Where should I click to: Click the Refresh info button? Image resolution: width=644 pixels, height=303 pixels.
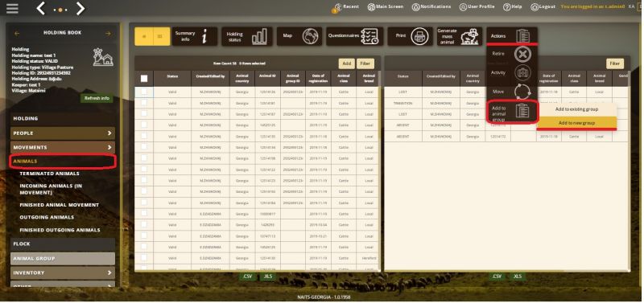(x=97, y=98)
